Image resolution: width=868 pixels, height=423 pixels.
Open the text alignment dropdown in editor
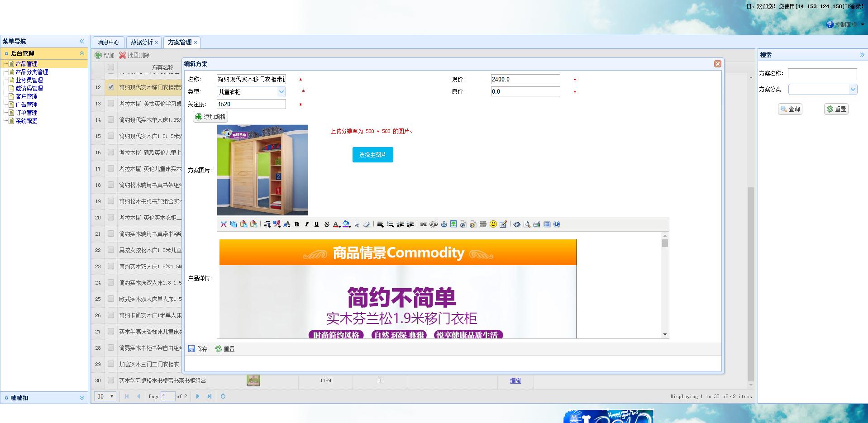pyautogui.click(x=380, y=224)
